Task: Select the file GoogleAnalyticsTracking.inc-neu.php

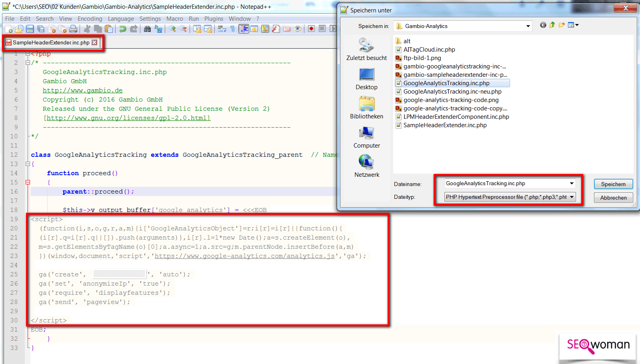Action: coord(448,92)
